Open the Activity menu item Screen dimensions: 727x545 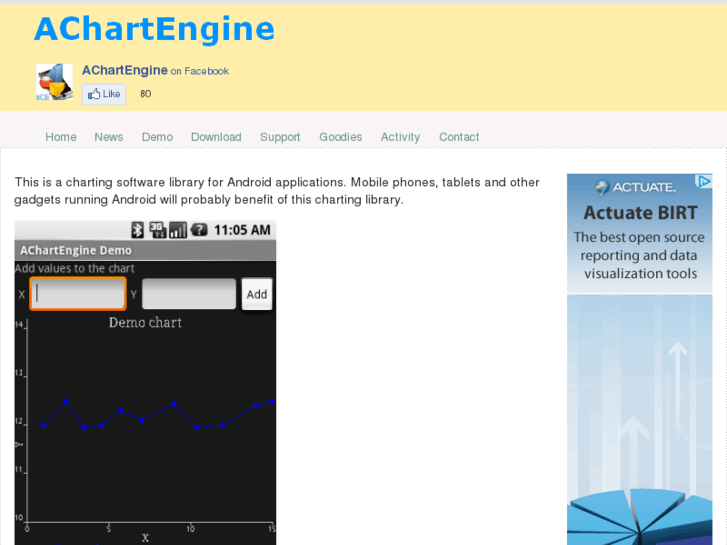pyautogui.click(x=400, y=137)
